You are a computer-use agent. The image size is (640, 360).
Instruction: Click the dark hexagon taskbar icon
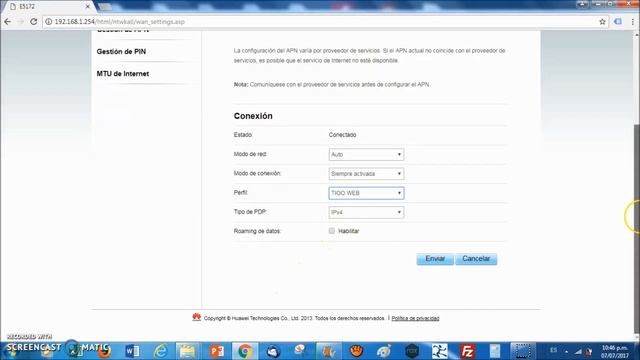(x=412, y=351)
